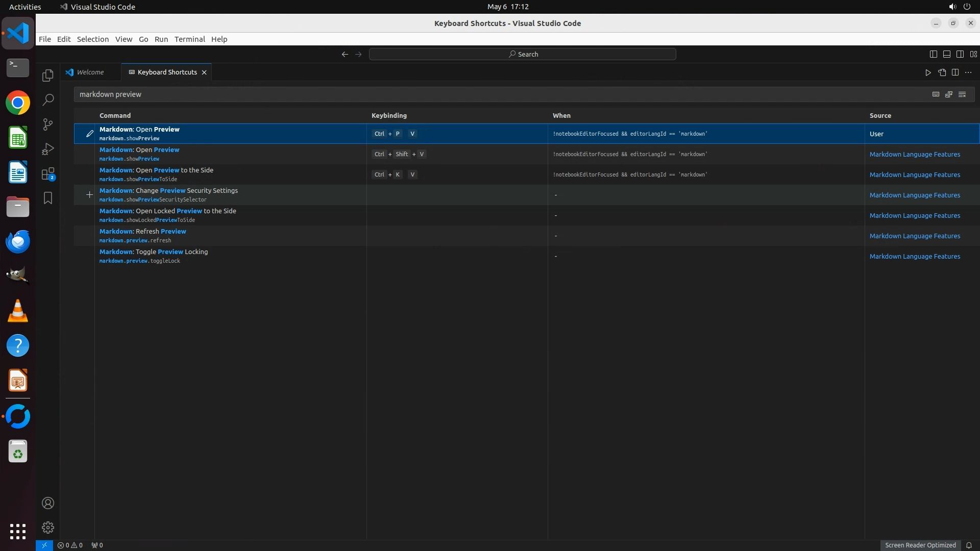Toggle the Panel layout button

pos(946,54)
